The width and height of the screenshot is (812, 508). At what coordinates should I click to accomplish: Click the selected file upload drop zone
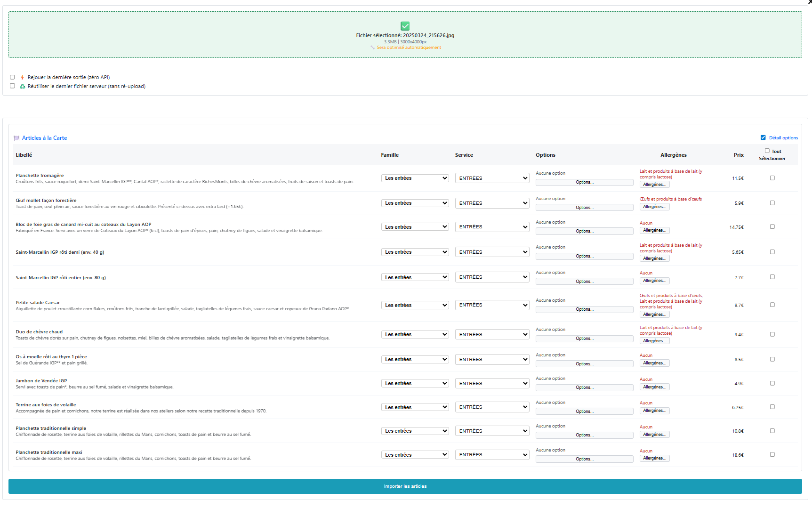click(405, 35)
